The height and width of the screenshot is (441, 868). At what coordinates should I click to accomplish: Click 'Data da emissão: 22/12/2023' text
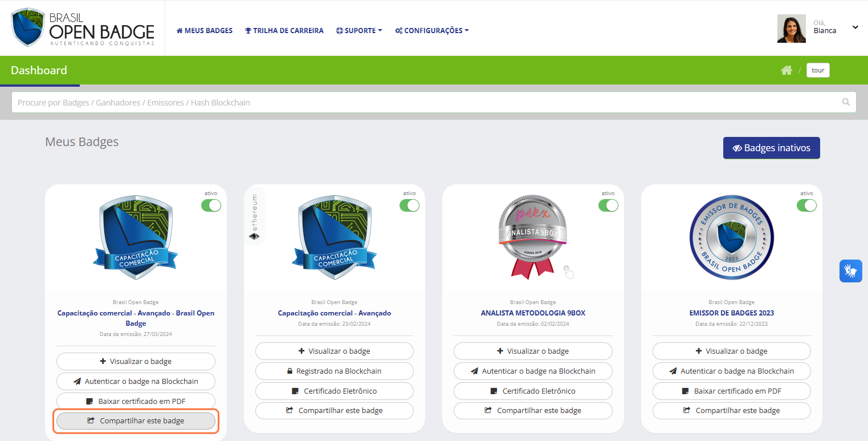pyautogui.click(x=731, y=324)
